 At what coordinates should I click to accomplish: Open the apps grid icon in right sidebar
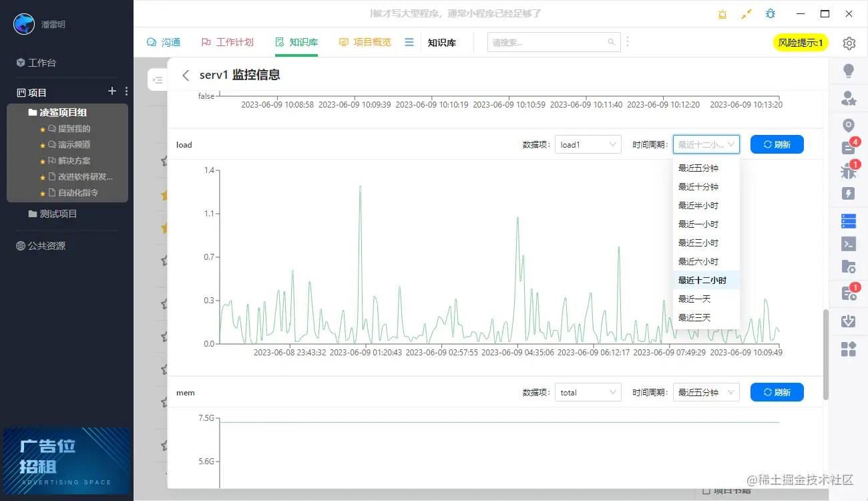(x=849, y=349)
